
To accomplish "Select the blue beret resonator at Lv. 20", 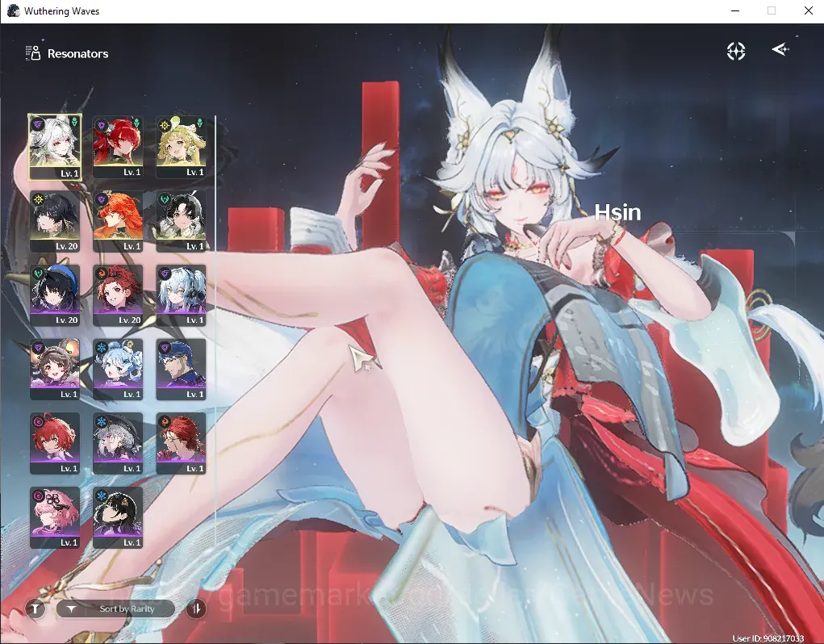I will click(55, 295).
